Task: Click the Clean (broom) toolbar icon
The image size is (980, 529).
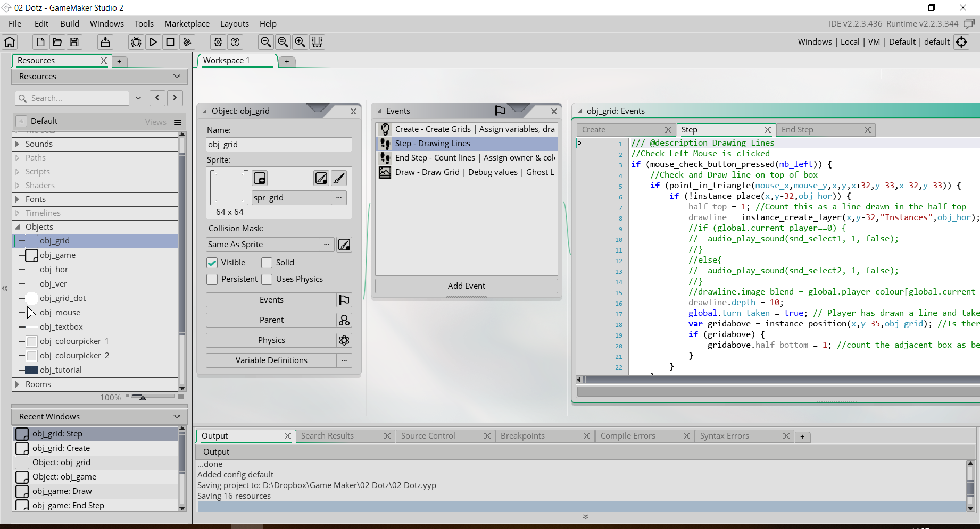Action: [187, 42]
